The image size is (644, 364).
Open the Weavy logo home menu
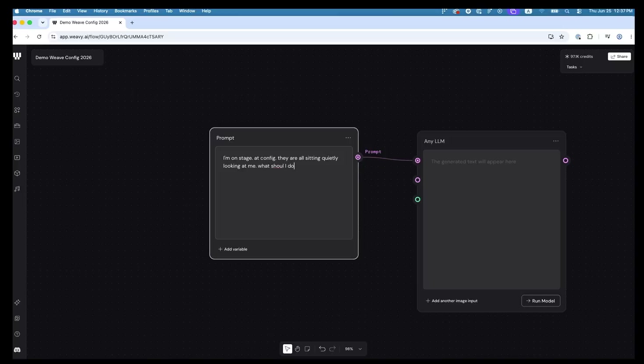(x=17, y=56)
